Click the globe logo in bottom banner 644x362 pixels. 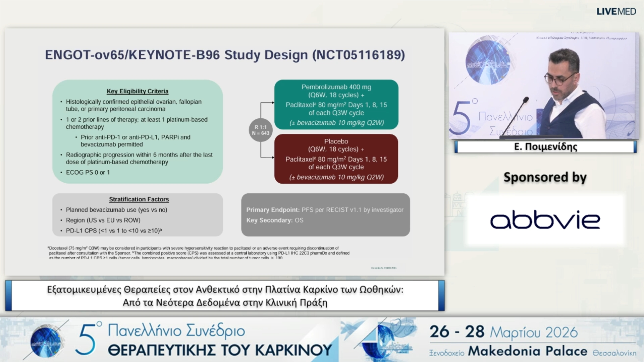(x=46, y=341)
